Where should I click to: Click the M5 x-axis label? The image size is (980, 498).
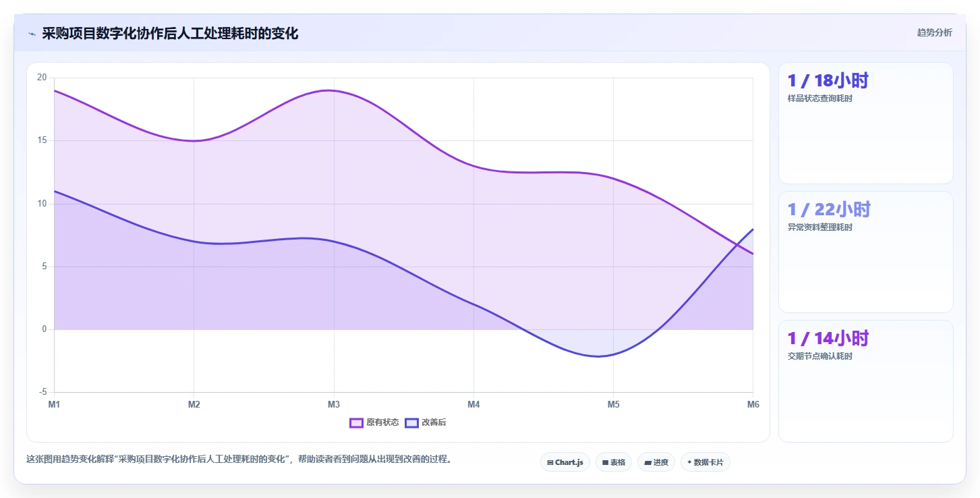(613, 405)
